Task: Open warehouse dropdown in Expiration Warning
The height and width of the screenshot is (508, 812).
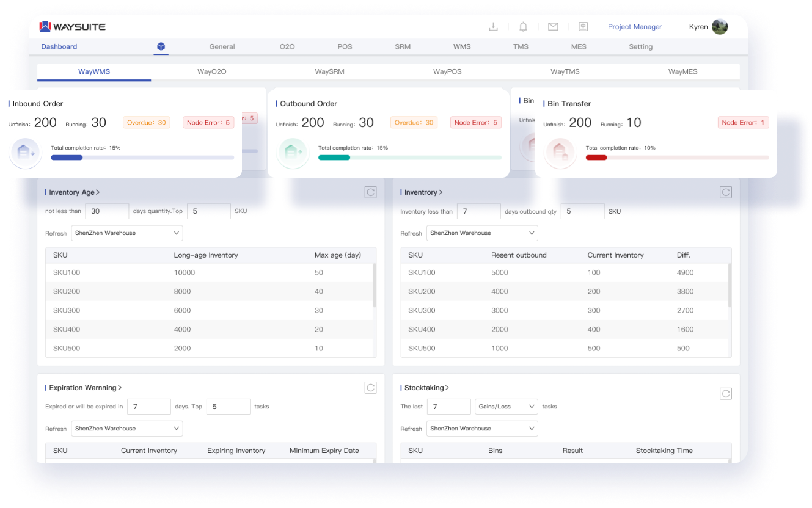Action: click(x=126, y=429)
